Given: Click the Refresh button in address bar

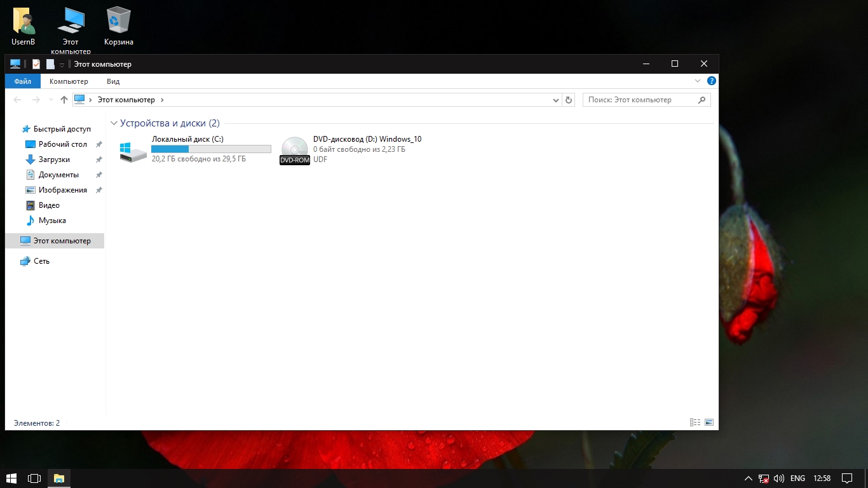Looking at the screenshot, I should click(x=569, y=100).
